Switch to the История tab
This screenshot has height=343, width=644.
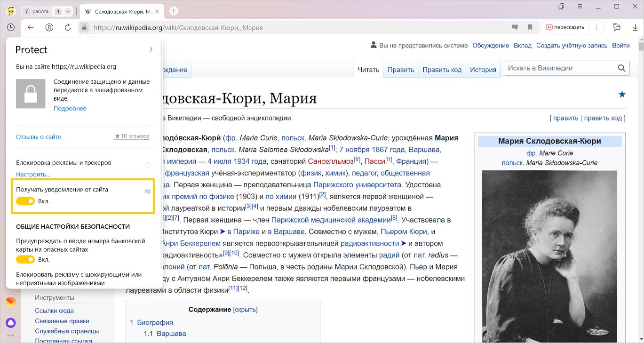click(483, 70)
